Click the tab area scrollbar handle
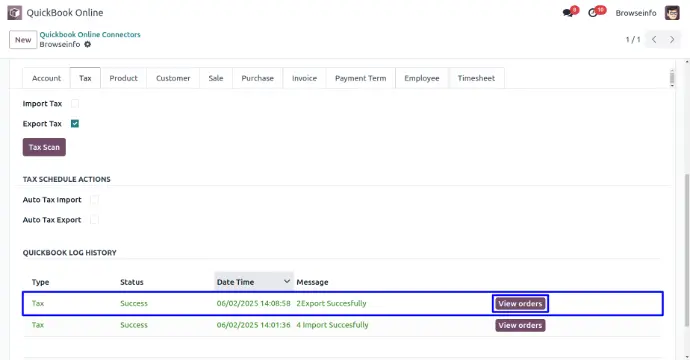The width and height of the screenshot is (690, 360). coord(672,78)
